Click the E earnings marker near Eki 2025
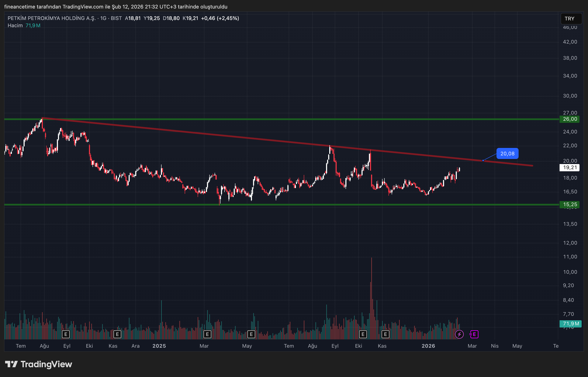Image resolution: width=588 pixels, height=377 pixels. pos(363,334)
